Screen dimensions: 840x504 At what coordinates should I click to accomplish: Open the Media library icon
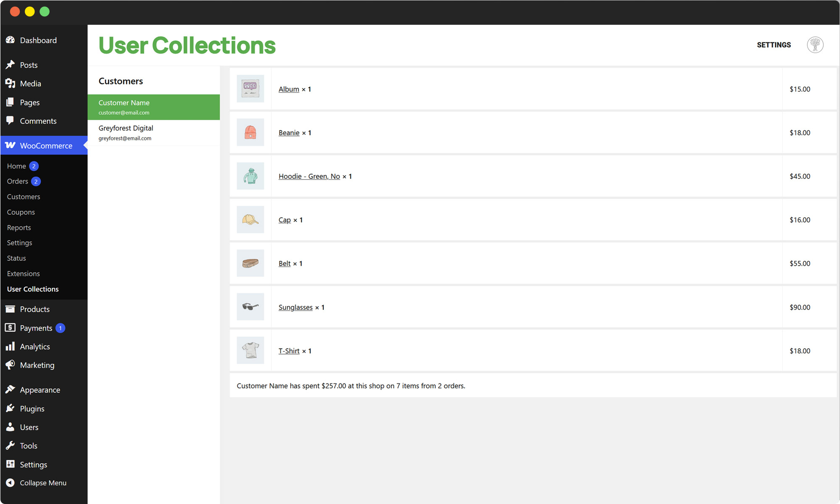tap(10, 83)
